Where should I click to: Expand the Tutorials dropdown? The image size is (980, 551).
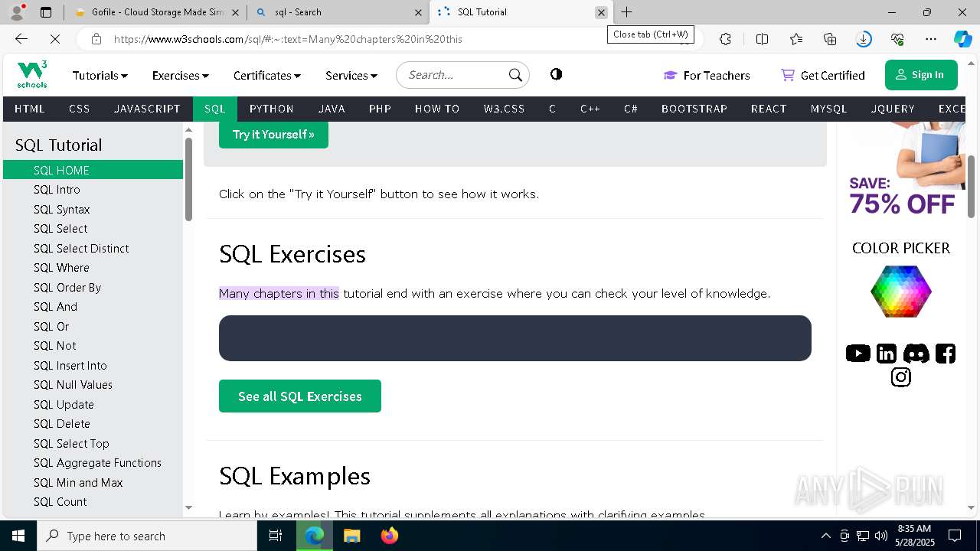[100, 75]
